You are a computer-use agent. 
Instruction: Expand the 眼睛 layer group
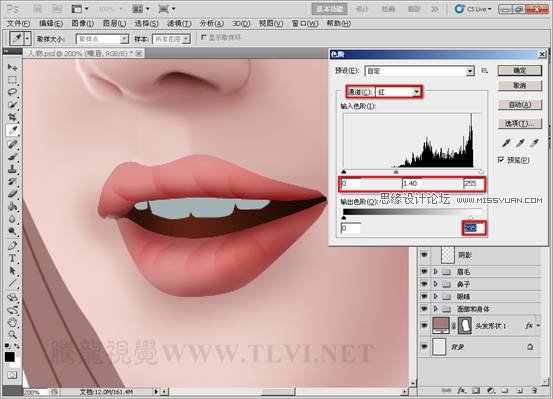pos(436,296)
